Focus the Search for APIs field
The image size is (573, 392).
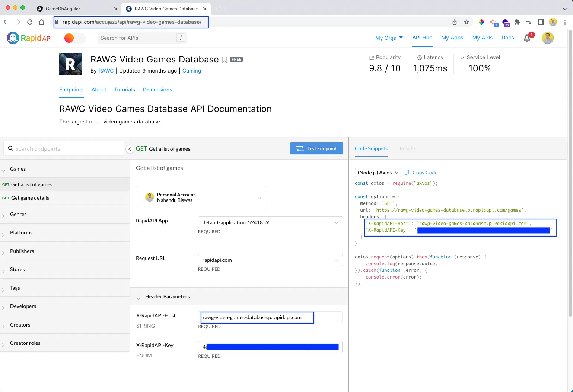[141, 38]
